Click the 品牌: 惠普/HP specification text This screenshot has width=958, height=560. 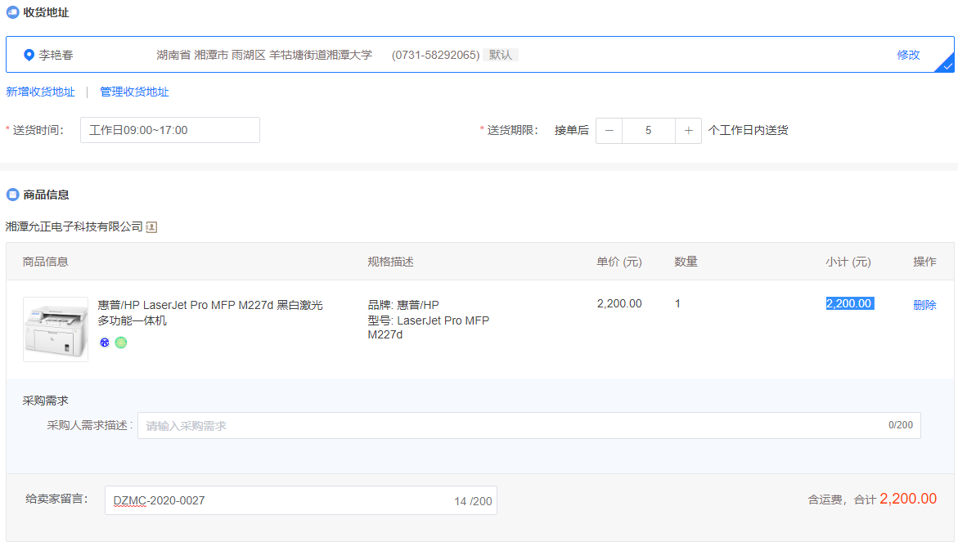403,305
